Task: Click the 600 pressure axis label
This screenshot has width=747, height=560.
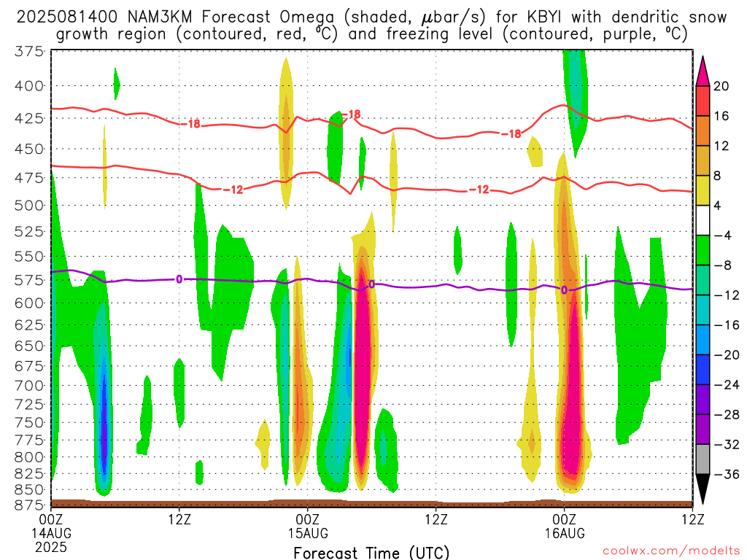Action: point(29,303)
